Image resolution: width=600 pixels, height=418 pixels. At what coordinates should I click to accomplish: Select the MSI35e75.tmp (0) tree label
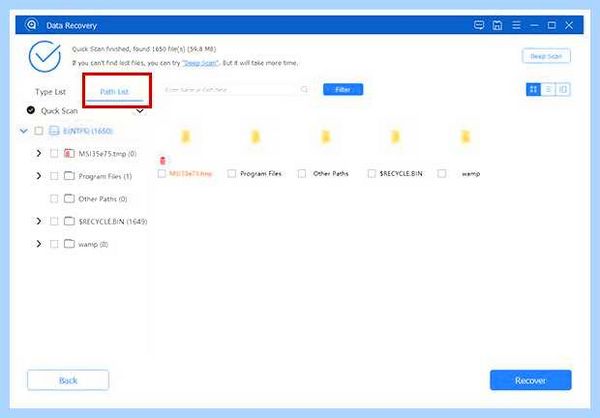pyautogui.click(x=107, y=153)
